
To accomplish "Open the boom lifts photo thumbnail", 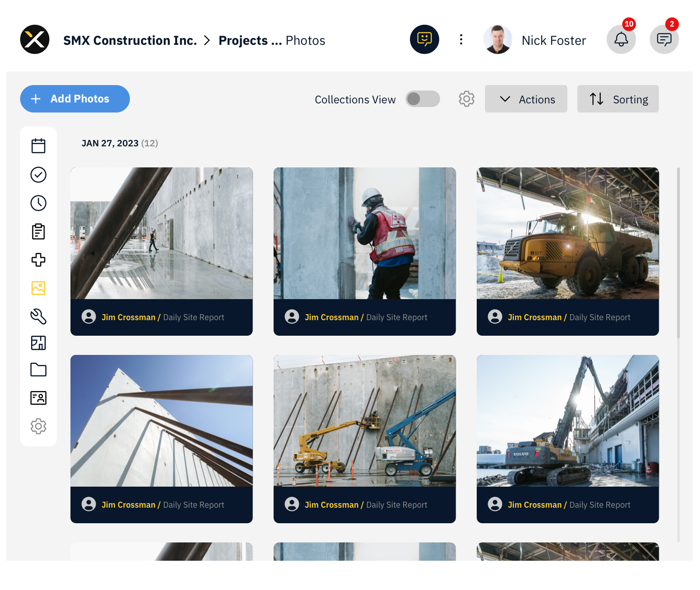I will (x=365, y=421).
